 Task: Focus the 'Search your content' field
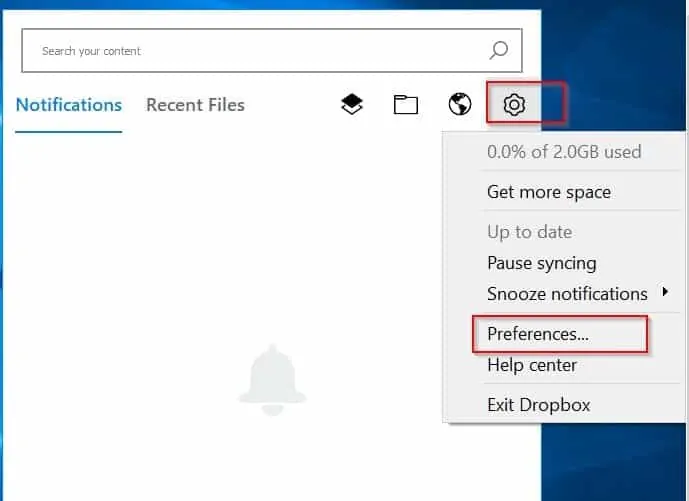coord(250,50)
